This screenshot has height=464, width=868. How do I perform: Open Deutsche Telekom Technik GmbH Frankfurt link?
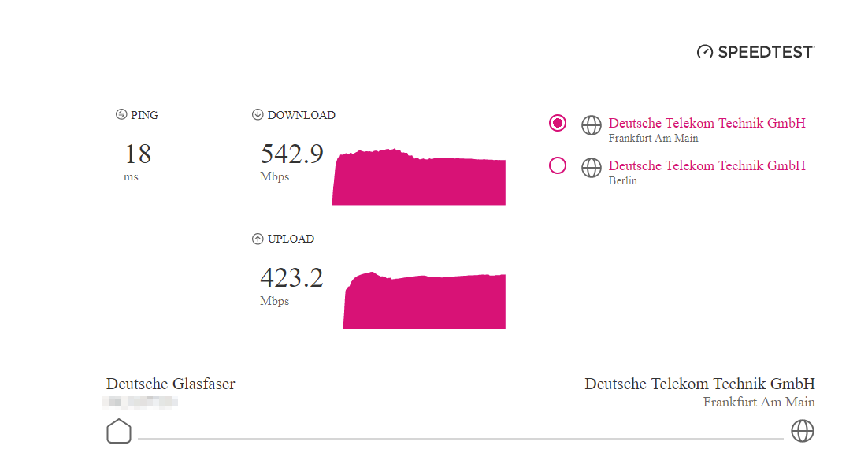[707, 123]
